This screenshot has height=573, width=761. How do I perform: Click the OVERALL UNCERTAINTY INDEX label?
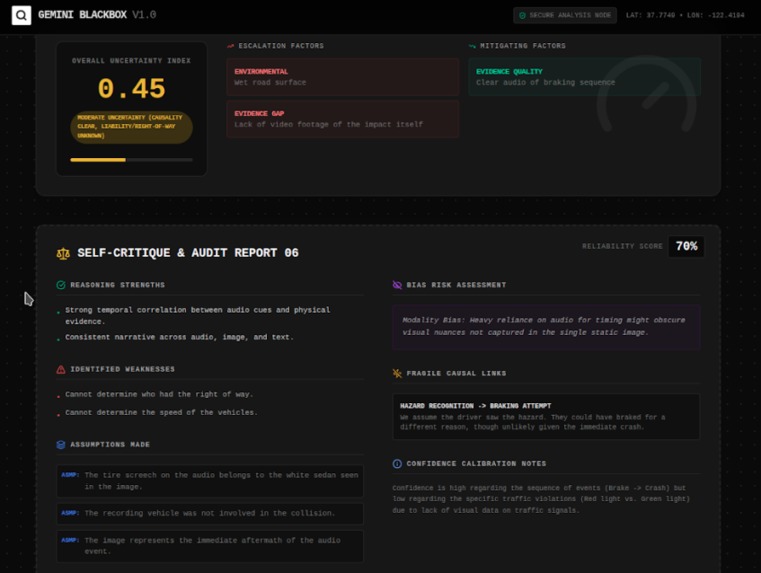point(132,61)
